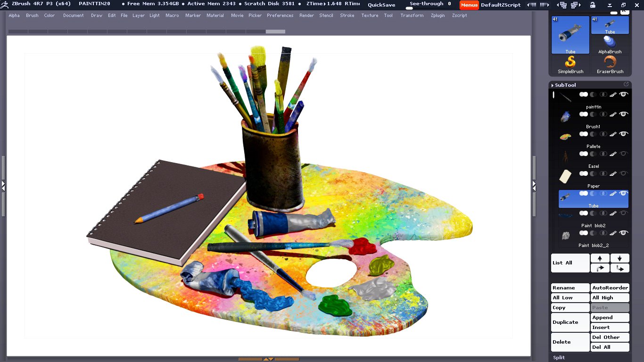Expand the Split section
This screenshot has height=362, width=644.
pyautogui.click(x=559, y=357)
